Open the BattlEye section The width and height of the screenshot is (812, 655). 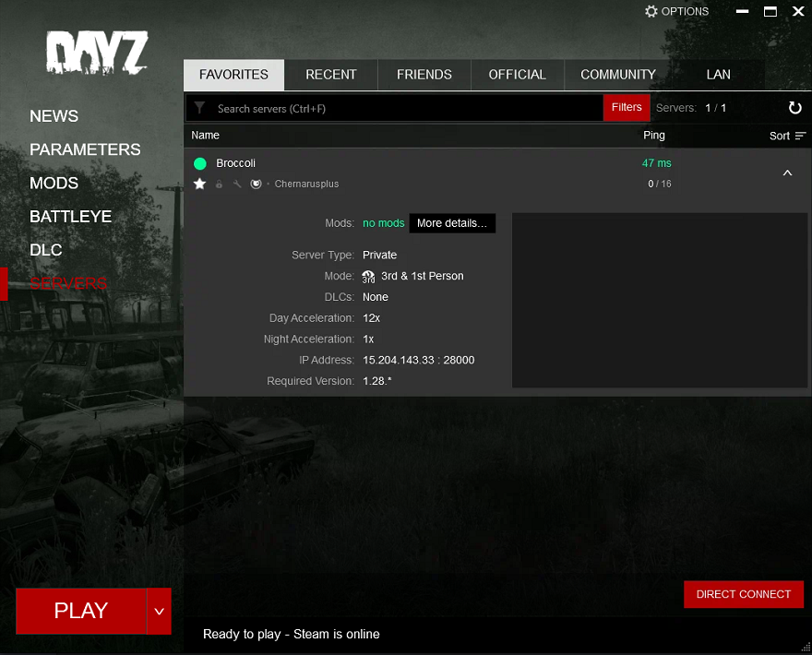pyautogui.click(x=70, y=217)
